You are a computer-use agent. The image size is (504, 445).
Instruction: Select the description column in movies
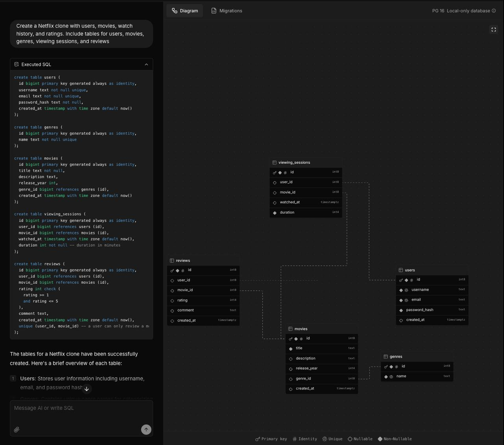pyautogui.click(x=322, y=359)
